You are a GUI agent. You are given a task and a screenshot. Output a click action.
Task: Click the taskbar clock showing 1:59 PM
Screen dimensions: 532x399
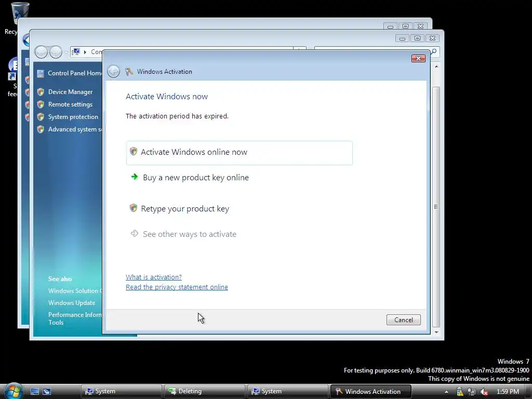click(x=508, y=392)
